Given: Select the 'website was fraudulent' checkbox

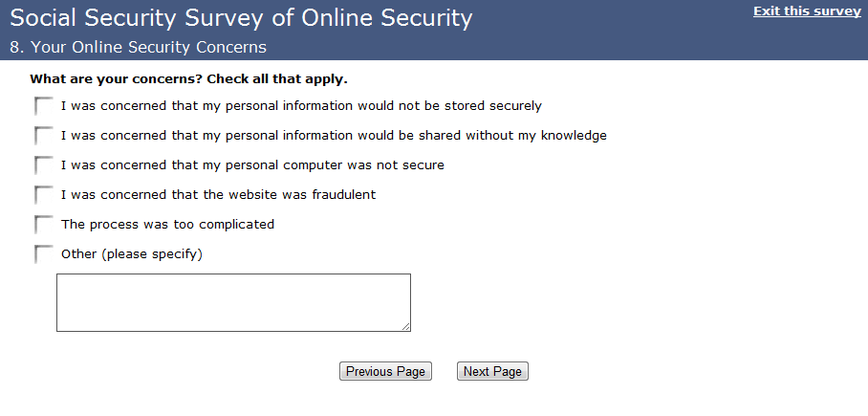Looking at the screenshot, I should pyautogui.click(x=43, y=195).
